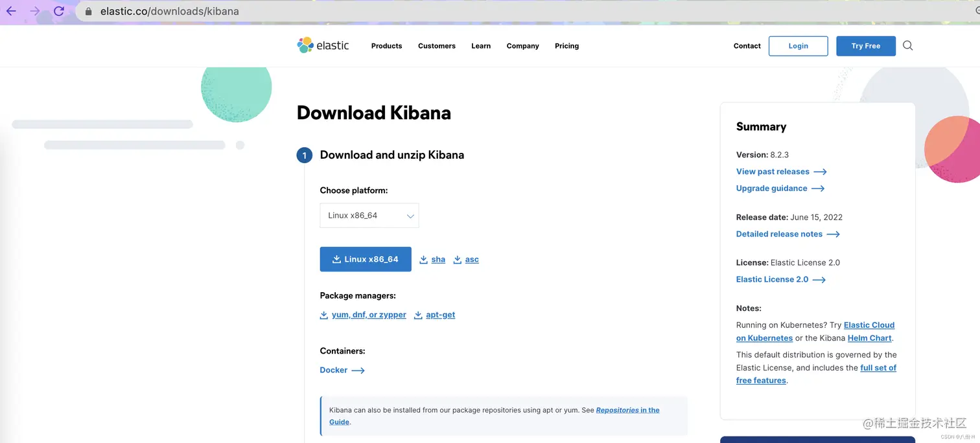Click arrow beside Detailed release notes

coord(833,234)
